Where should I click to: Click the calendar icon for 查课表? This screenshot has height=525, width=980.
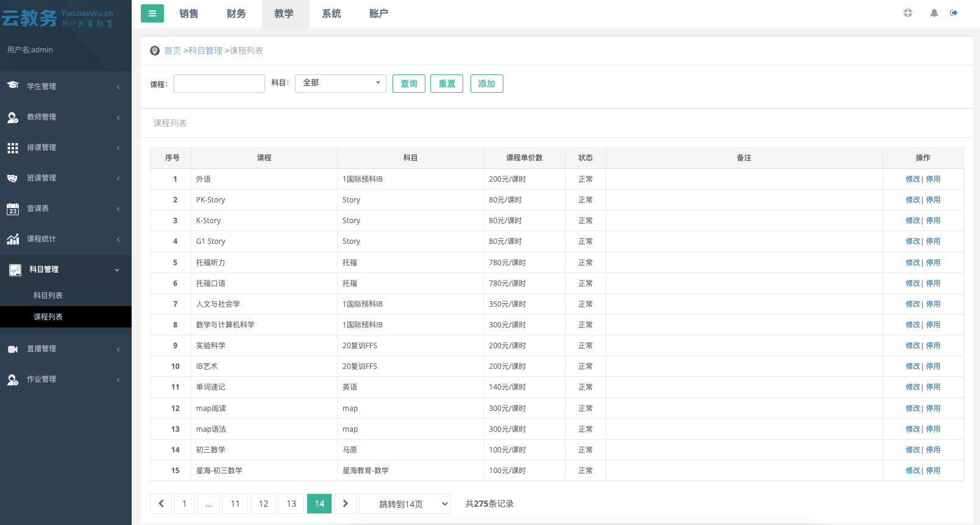point(13,209)
